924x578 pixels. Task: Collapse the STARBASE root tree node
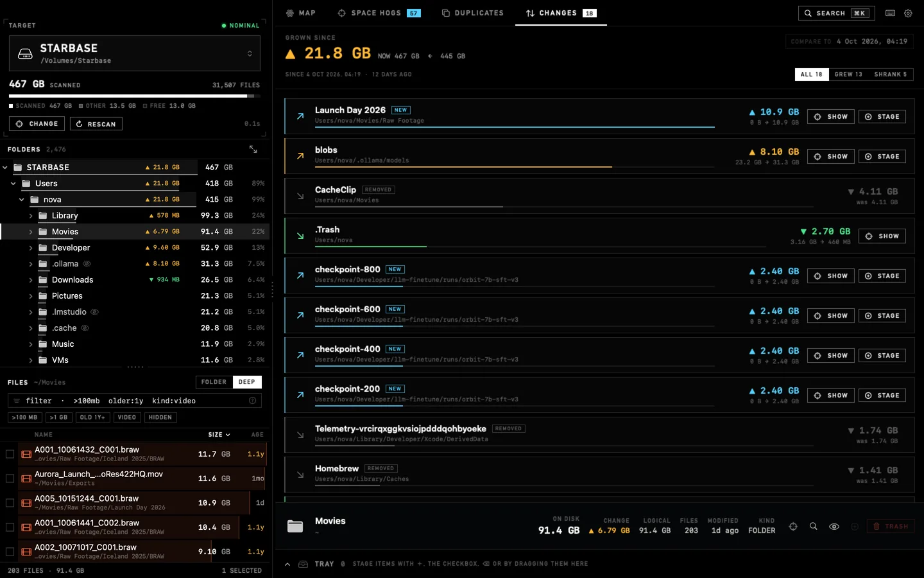tap(5, 168)
